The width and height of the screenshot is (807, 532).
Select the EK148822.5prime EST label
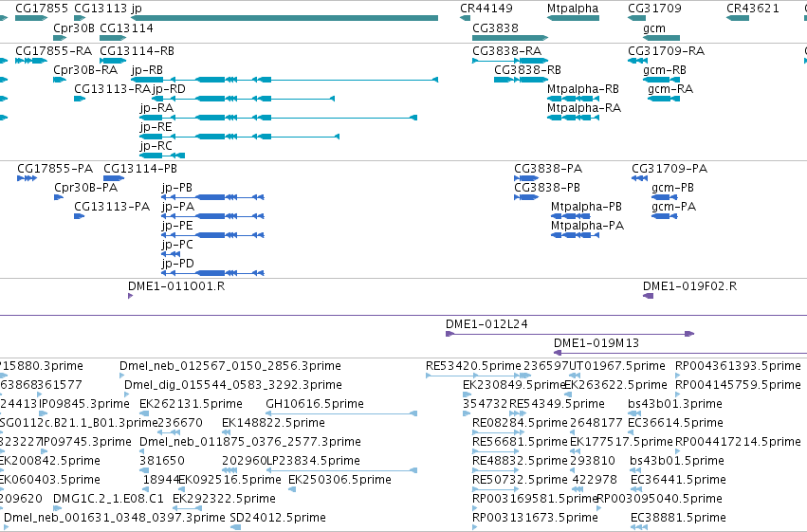(273, 424)
